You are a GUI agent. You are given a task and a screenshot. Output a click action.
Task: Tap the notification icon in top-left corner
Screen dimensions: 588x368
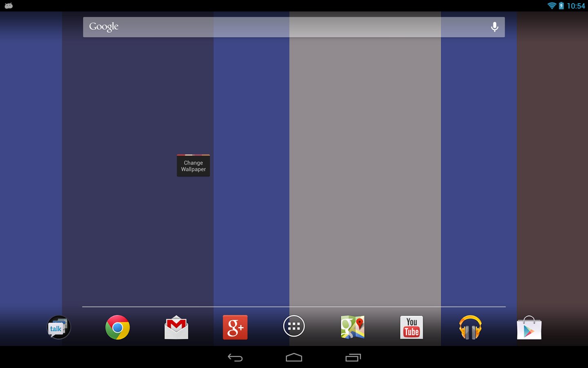click(9, 6)
